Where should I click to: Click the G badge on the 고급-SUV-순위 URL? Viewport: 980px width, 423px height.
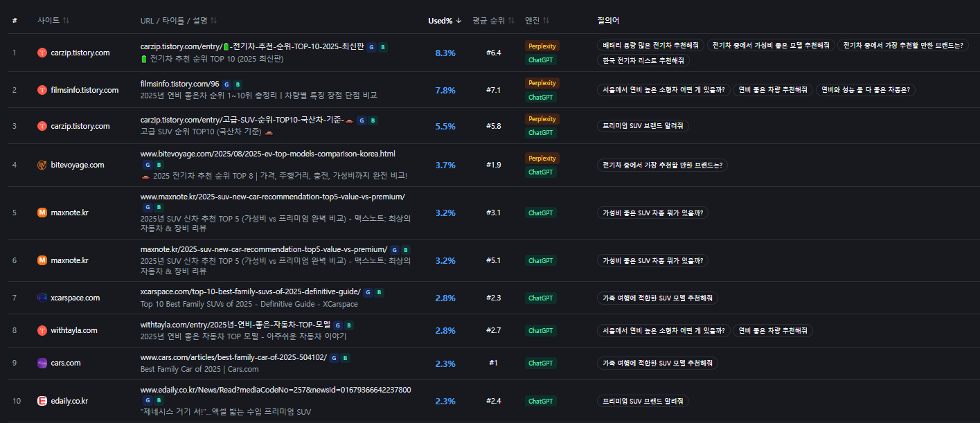click(362, 120)
